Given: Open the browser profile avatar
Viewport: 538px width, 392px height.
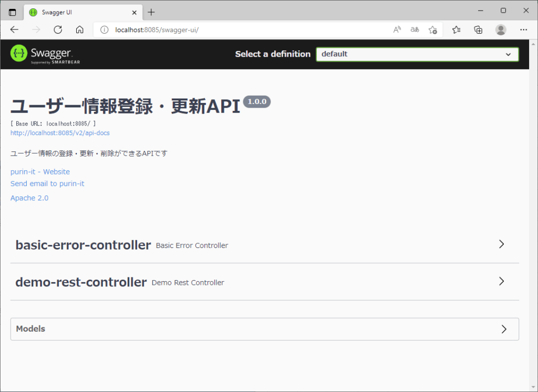Looking at the screenshot, I should click(x=501, y=30).
